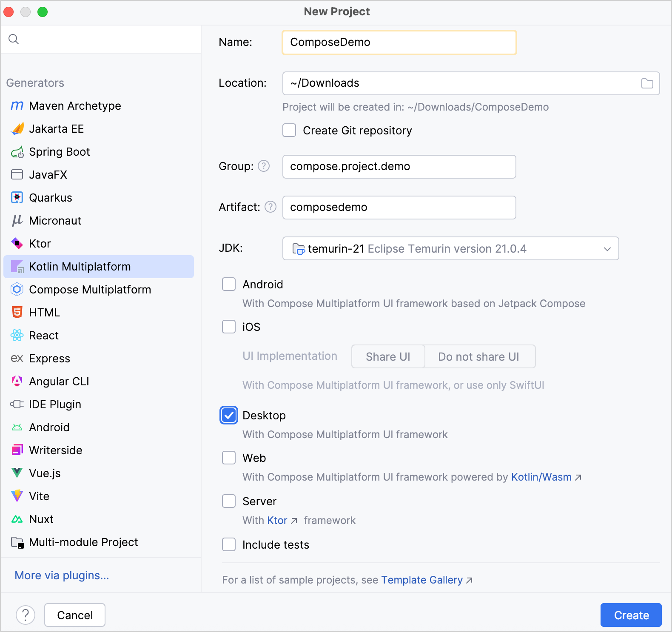This screenshot has width=672, height=632.
Task: Click the Multi-module Project folder icon
Action: pyautogui.click(x=17, y=542)
